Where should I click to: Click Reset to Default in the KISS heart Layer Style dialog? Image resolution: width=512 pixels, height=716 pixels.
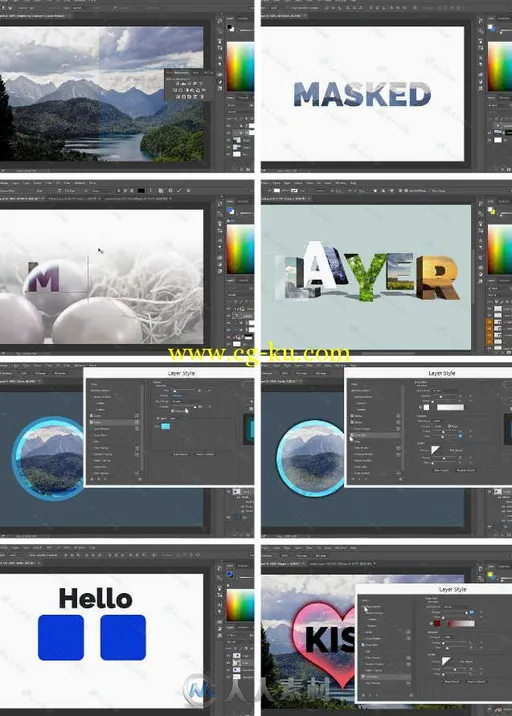click(476, 682)
